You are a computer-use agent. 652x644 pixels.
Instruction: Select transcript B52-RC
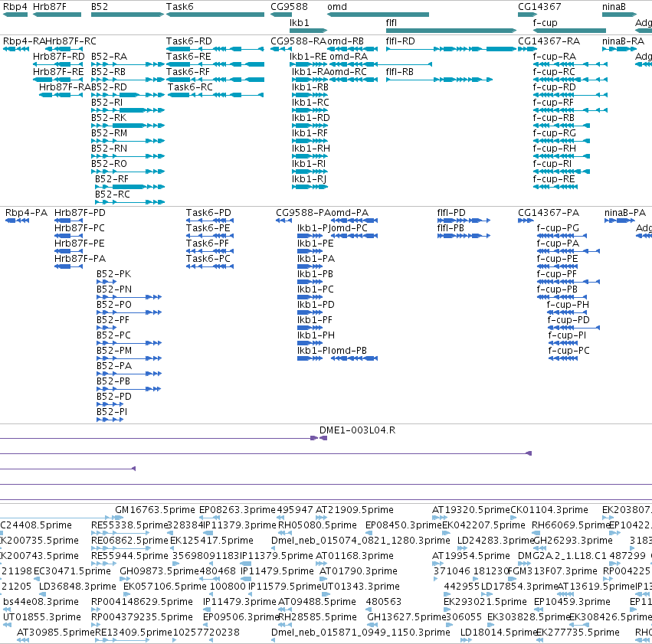(129, 202)
